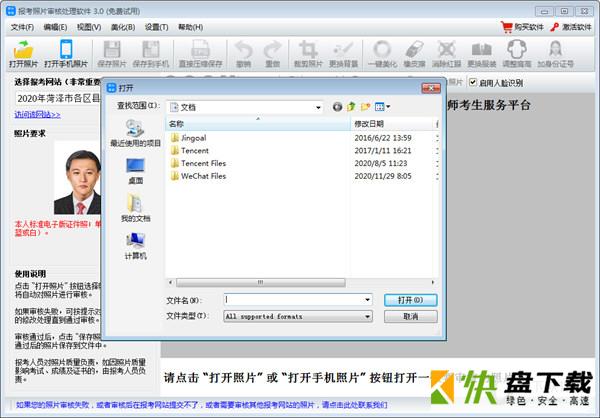This screenshot has width=600, height=418.
Task: Toggle the 启用人脸识别 face recognition checkbox
Action: pos(473,82)
